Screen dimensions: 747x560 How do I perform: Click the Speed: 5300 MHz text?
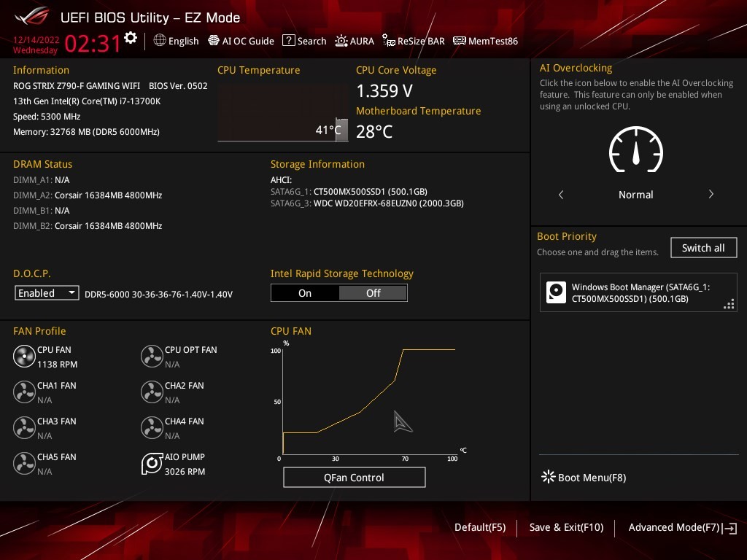pyautogui.click(x=47, y=116)
